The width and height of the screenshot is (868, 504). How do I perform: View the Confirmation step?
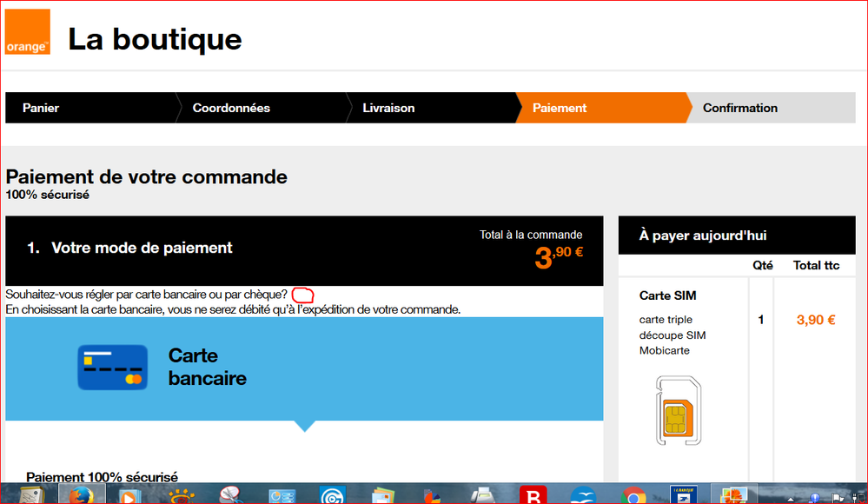tap(739, 108)
